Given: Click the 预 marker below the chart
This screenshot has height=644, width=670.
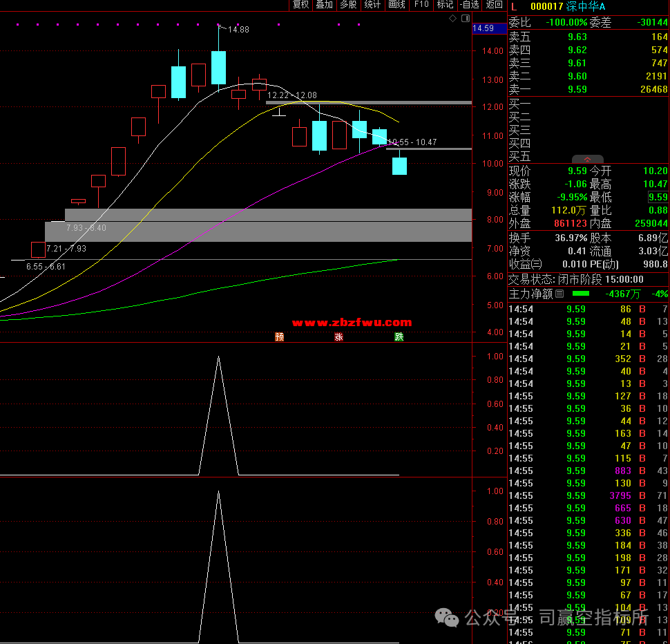Looking at the screenshot, I should [280, 337].
